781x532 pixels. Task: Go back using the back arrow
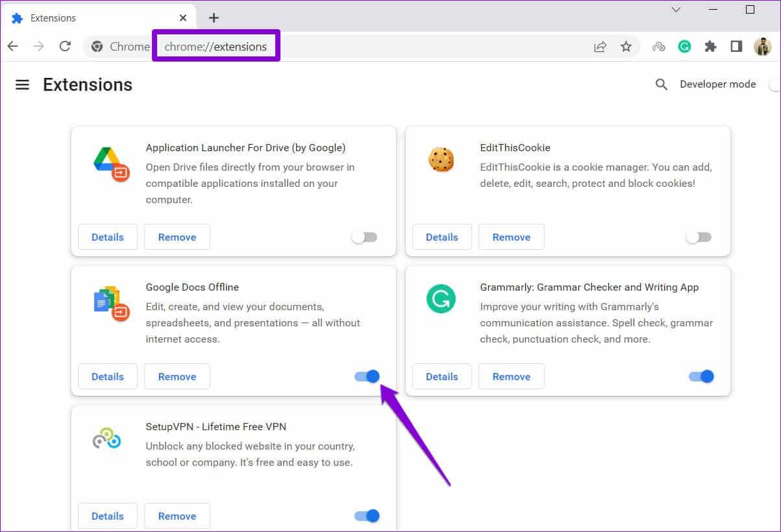click(13, 46)
